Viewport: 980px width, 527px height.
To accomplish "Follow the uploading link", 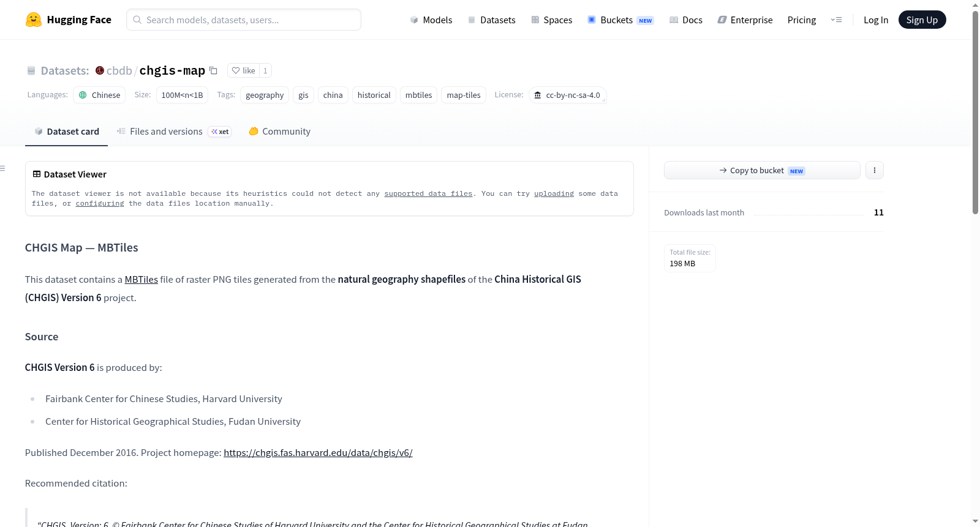I will [x=554, y=193].
